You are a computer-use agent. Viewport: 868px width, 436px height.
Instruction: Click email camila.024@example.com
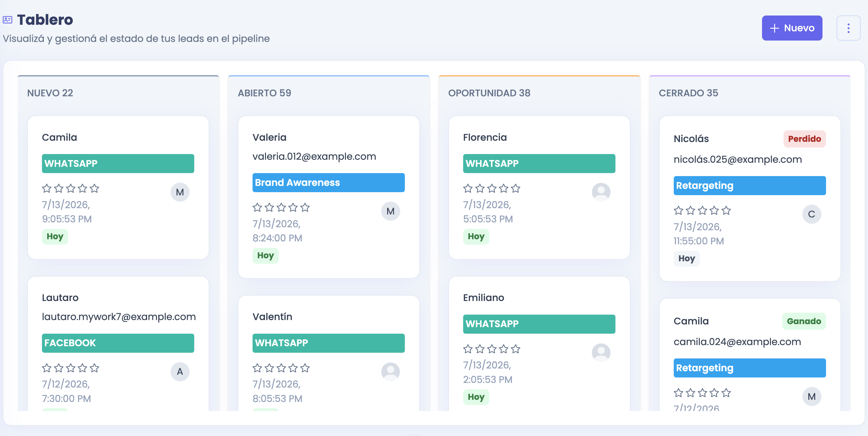(737, 342)
